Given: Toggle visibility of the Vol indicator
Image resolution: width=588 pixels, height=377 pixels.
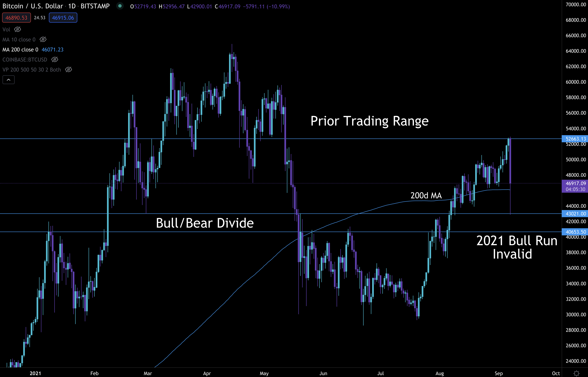Looking at the screenshot, I should [x=18, y=29].
